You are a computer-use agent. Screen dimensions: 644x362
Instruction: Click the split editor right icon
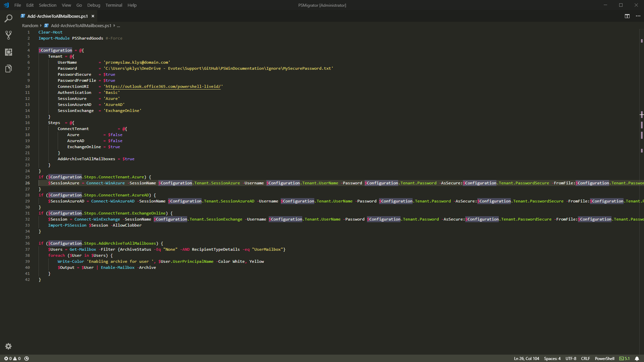tap(627, 16)
